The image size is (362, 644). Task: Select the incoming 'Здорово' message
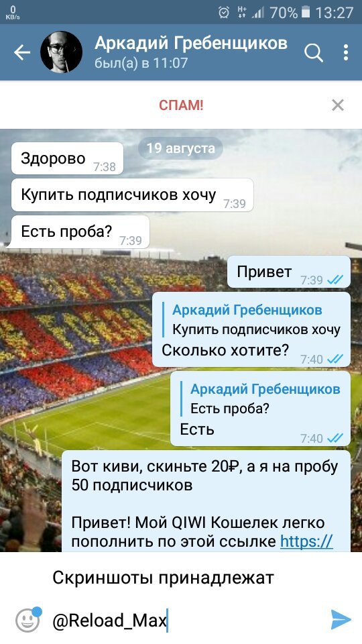[x=67, y=158]
